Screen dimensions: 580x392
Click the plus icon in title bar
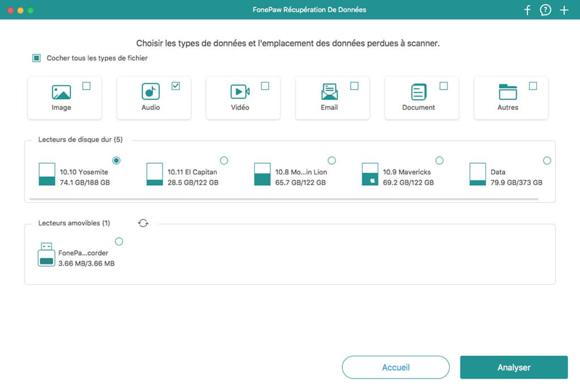coord(564,10)
